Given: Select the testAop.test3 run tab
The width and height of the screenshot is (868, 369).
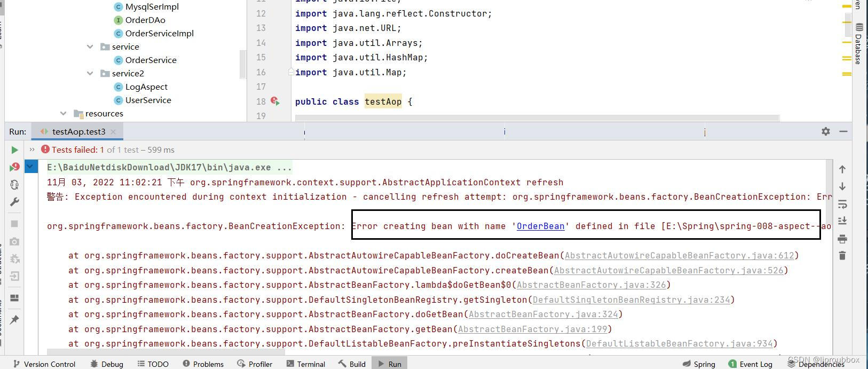Looking at the screenshot, I should 78,131.
